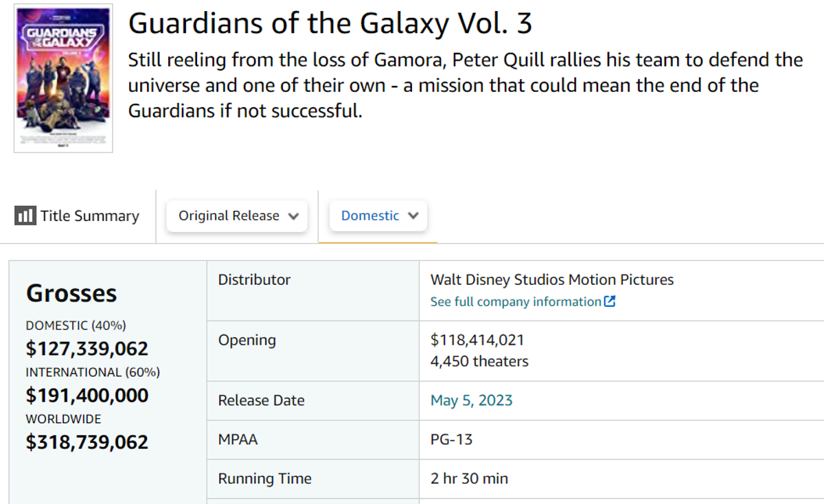Select the international gross $191,400,000 figure

(x=87, y=396)
